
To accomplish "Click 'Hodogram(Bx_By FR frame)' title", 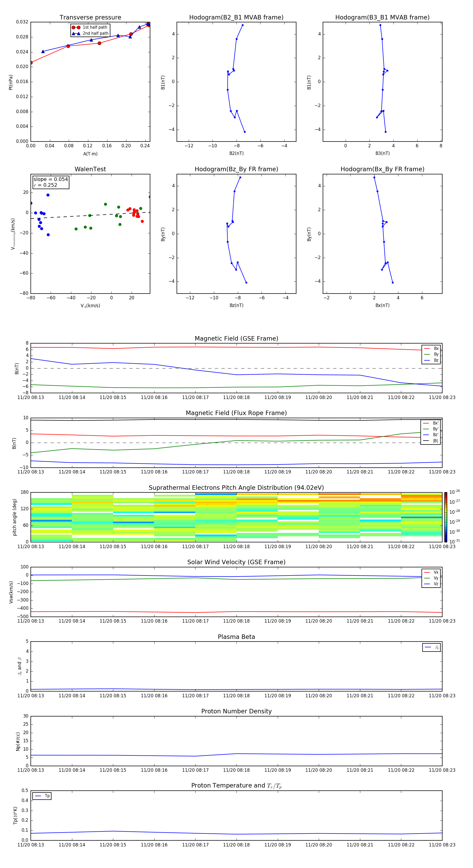I will tap(382, 169).
